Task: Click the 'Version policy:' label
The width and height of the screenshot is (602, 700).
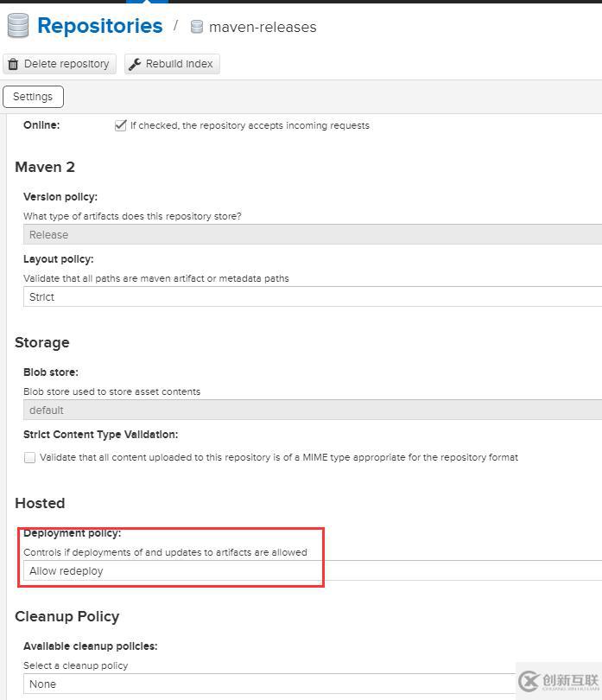Action: 60,197
